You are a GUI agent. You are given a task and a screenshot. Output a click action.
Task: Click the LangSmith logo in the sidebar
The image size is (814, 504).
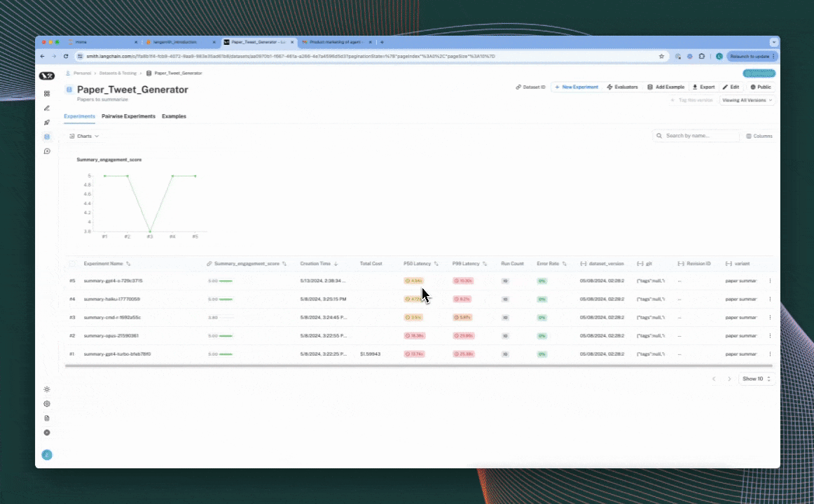click(x=47, y=76)
